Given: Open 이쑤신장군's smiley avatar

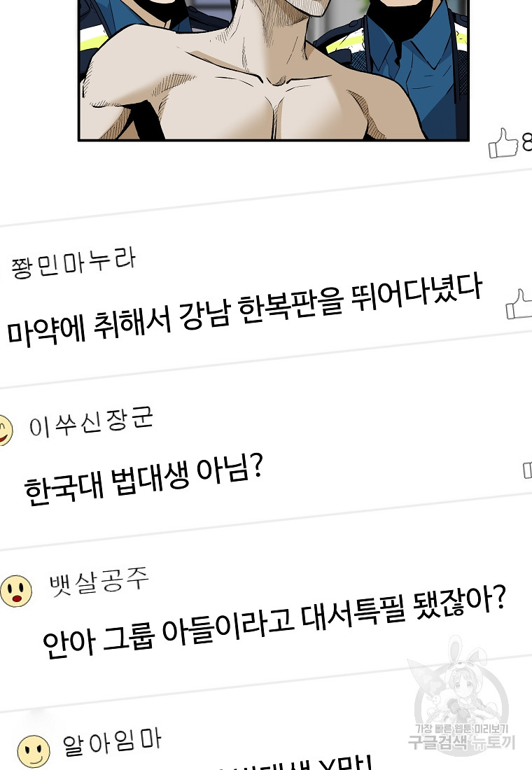Looking at the screenshot, I should click(x=5, y=430).
